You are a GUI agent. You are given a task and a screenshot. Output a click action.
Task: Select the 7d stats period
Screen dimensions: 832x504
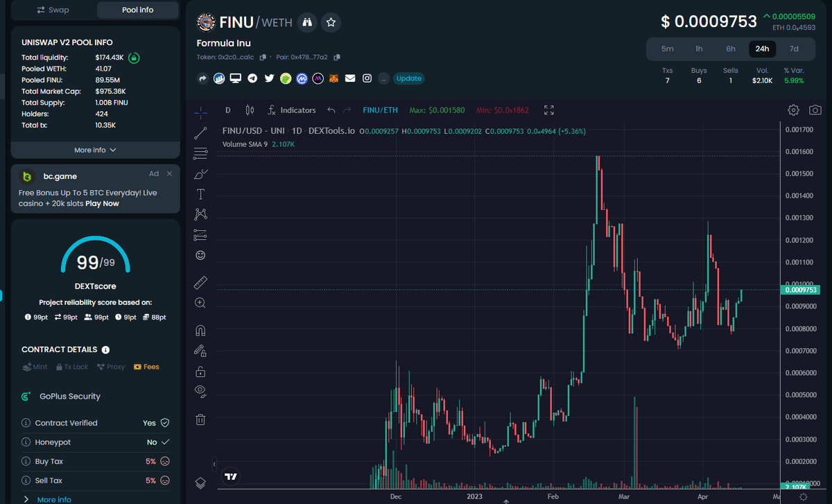pos(794,49)
